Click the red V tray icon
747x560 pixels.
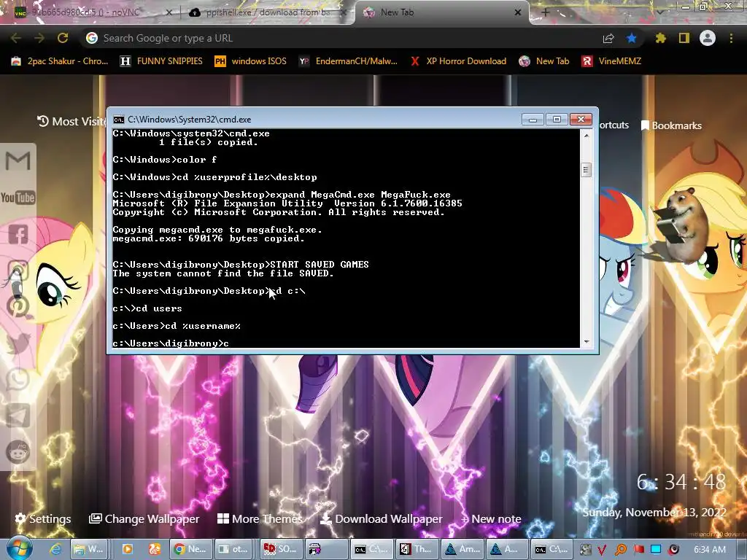(602, 550)
